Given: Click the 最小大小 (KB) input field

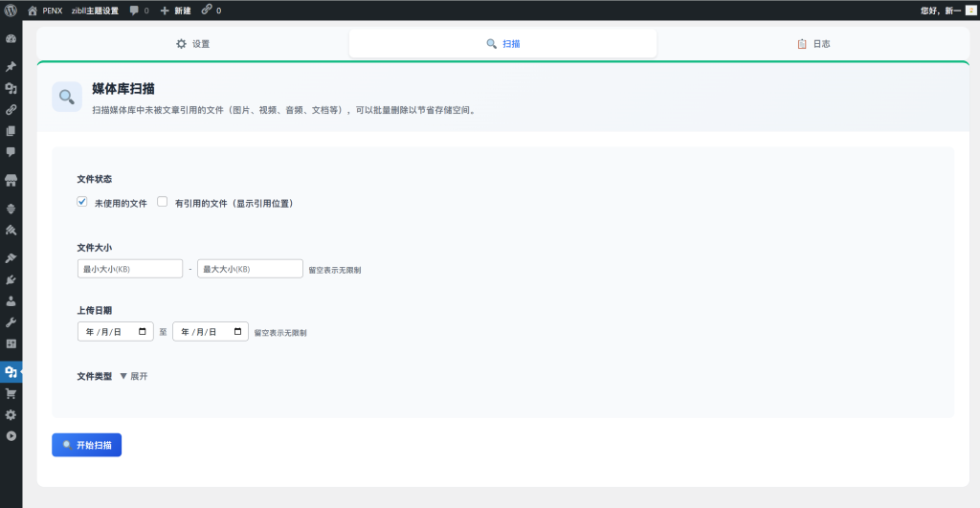Looking at the screenshot, I should 129,269.
